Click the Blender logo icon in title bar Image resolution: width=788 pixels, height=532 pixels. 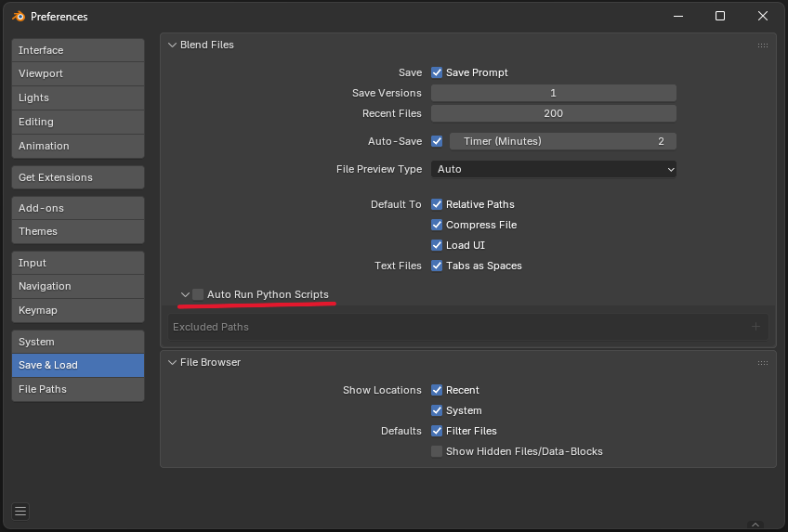click(19, 17)
